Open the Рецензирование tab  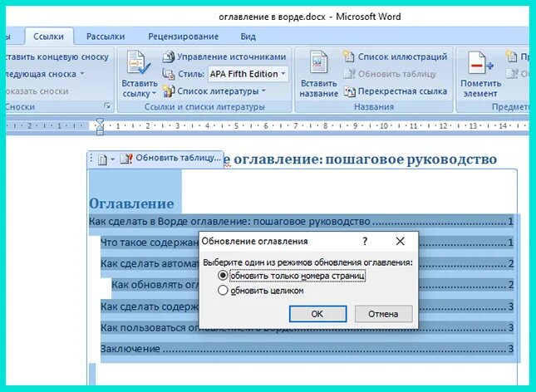183,37
